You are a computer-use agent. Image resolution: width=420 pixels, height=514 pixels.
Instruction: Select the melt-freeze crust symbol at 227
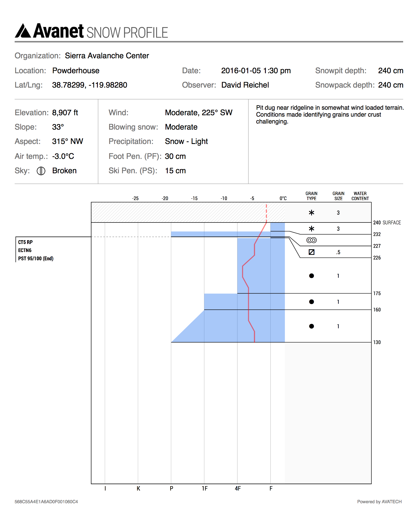point(311,240)
